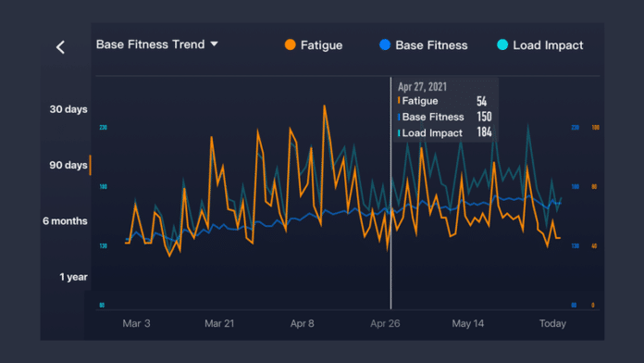Click the Load Impact legend label
Image resolution: width=644 pixels, height=363 pixels.
point(548,45)
